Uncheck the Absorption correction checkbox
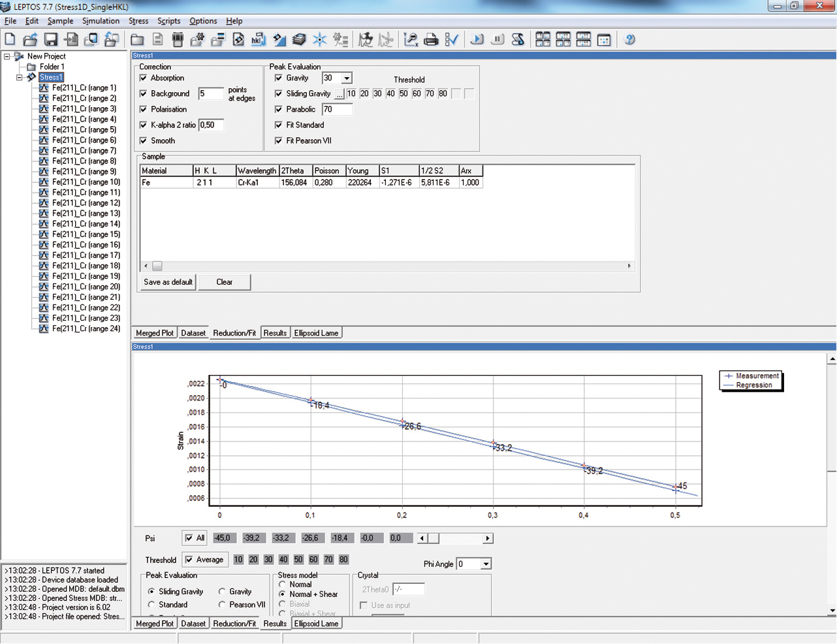 [x=144, y=78]
